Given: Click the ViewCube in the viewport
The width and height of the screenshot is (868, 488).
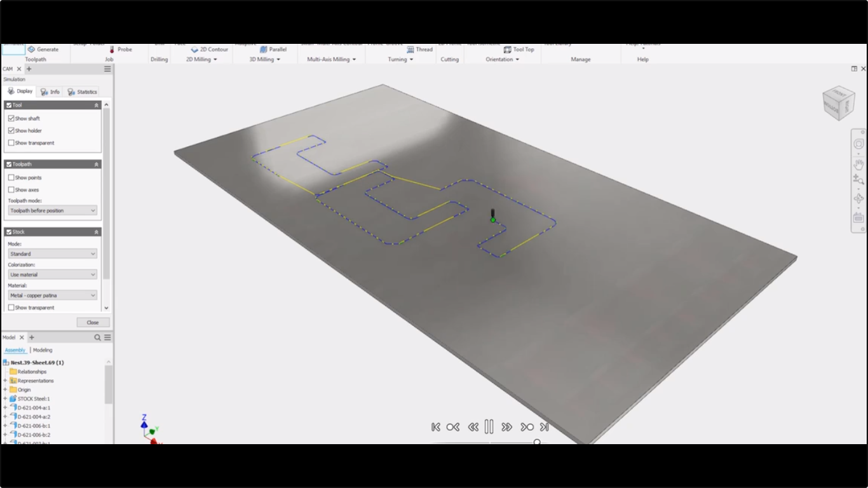Looking at the screenshot, I should tap(838, 102).
